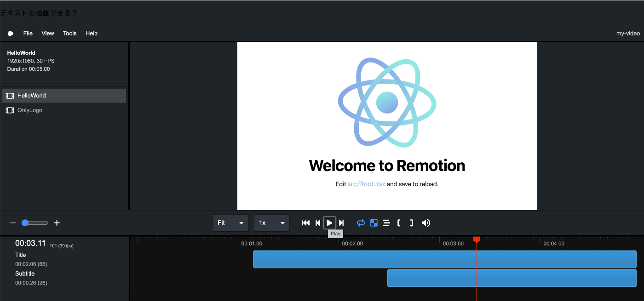Set an in point marker
Image resolution: width=644 pixels, height=301 pixels.
[398, 223]
